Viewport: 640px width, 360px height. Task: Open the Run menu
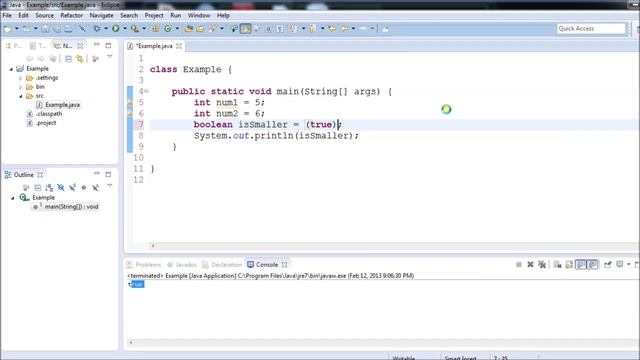pos(176,15)
